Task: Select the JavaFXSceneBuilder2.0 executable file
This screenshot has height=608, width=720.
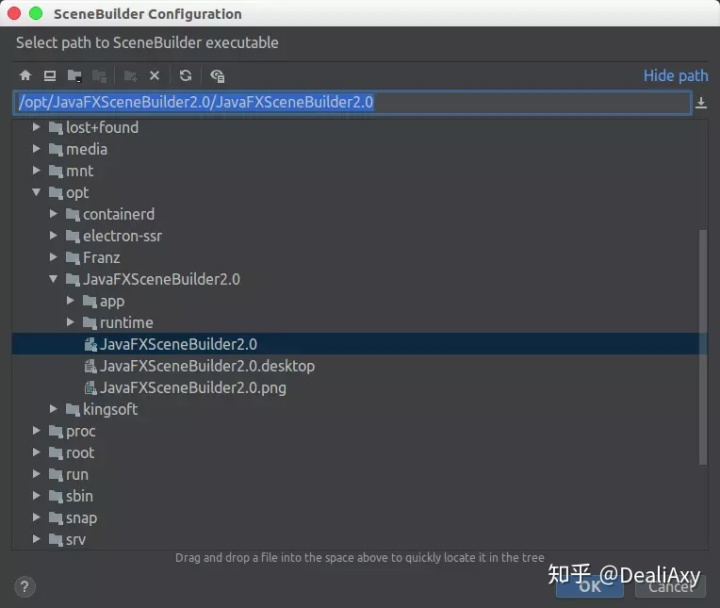Action: 359,344
